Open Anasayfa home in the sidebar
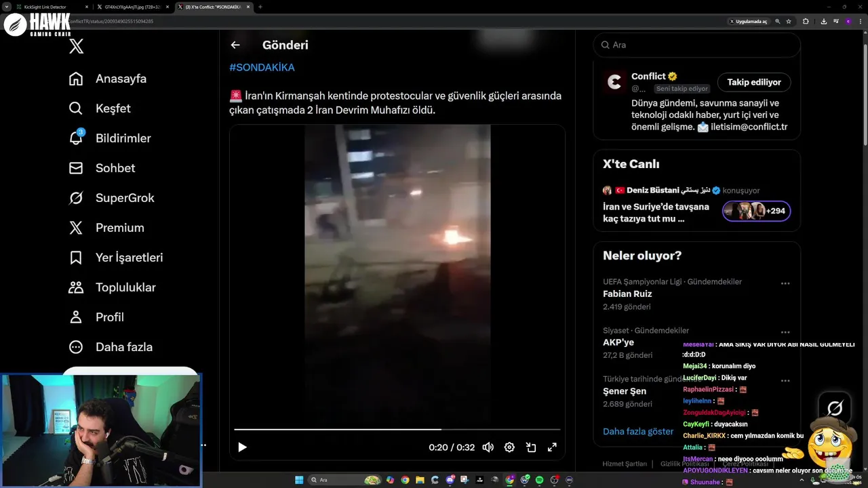The height and width of the screenshot is (488, 868). (x=108, y=79)
